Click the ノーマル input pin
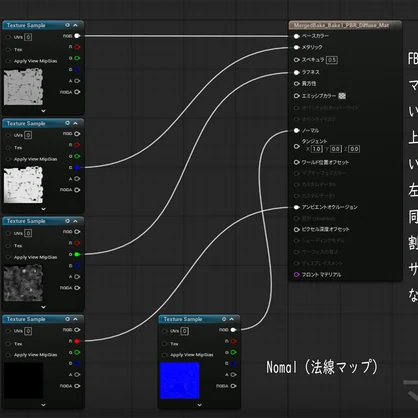Screen dimensions: 418x418 pos(296,130)
